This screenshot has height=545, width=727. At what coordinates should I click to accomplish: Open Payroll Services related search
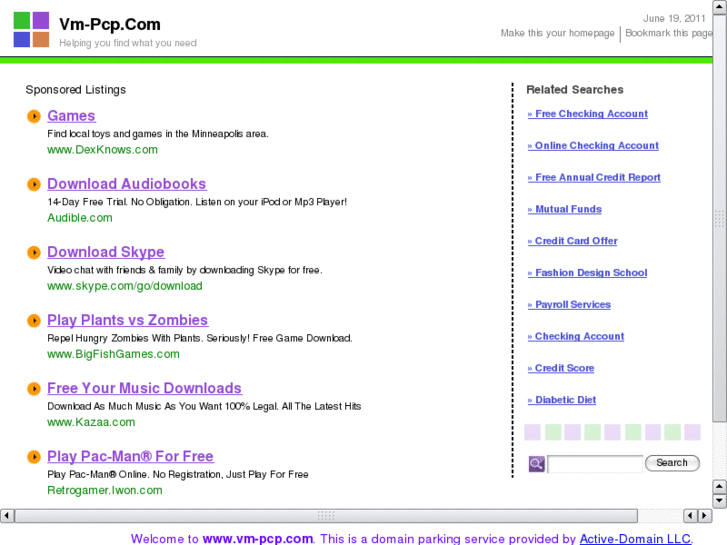point(569,304)
